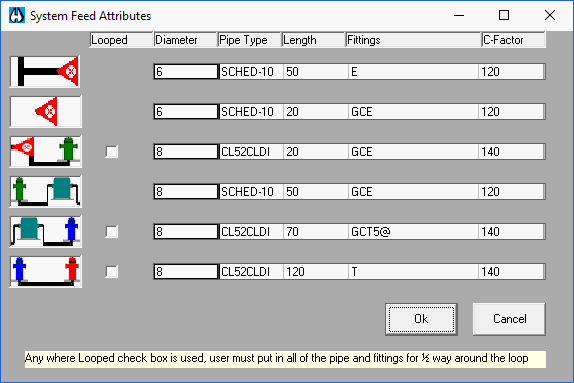Click the app logo in the title bar
Image resolution: width=574 pixels, height=383 pixels.
pyautogui.click(x=17, y=15)
